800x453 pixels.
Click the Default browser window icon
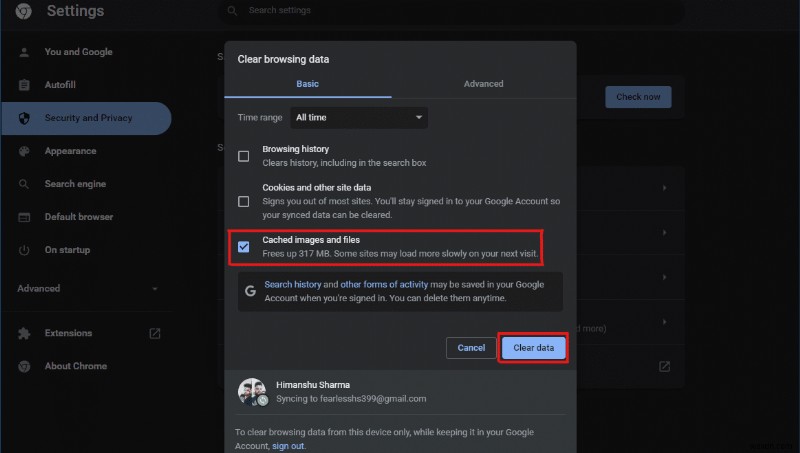24,217
